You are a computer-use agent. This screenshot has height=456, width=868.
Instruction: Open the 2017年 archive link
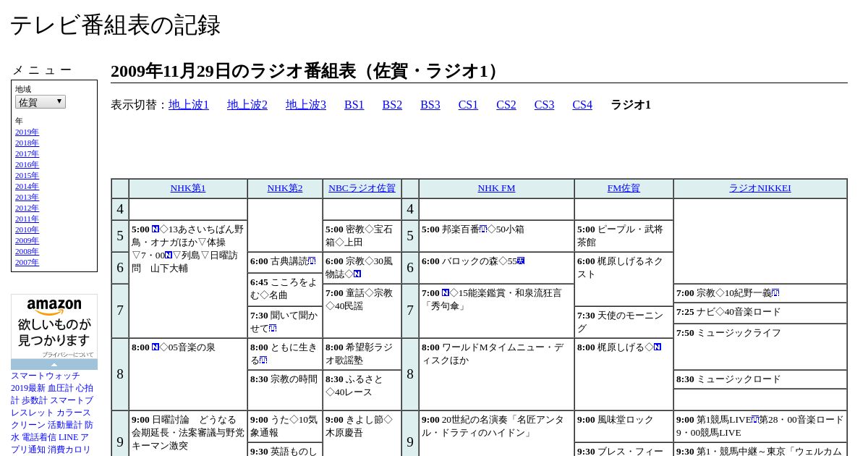tap(27, 153)
